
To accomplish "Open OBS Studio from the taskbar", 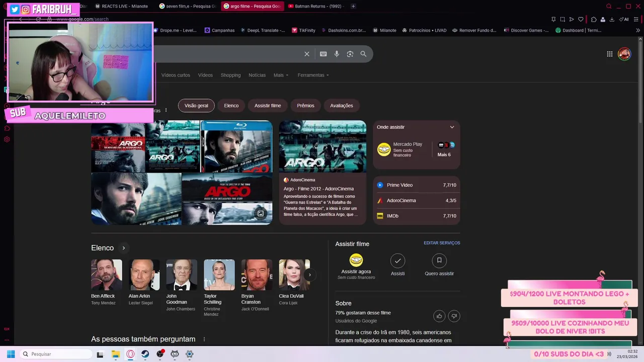I will click(160, 354).
